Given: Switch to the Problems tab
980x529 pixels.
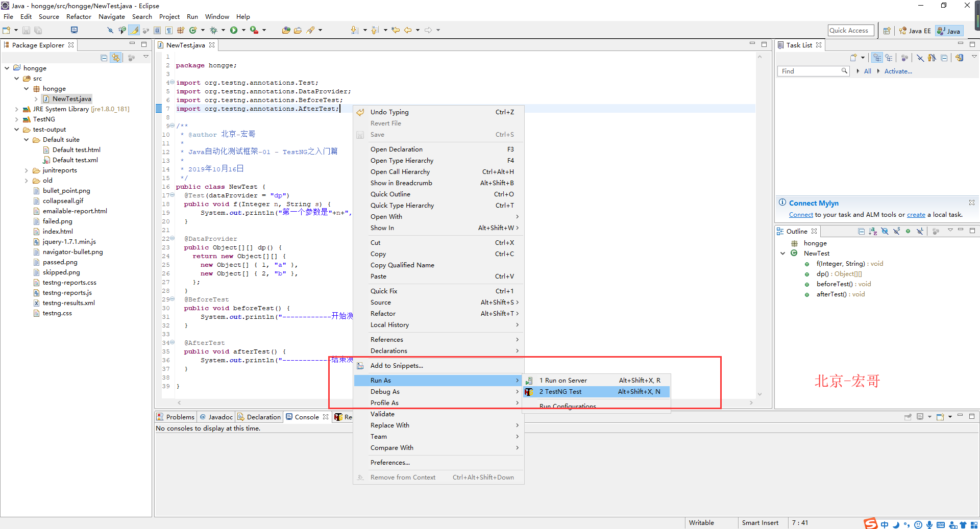Looking at the screenshot, I should pos(176,417).
